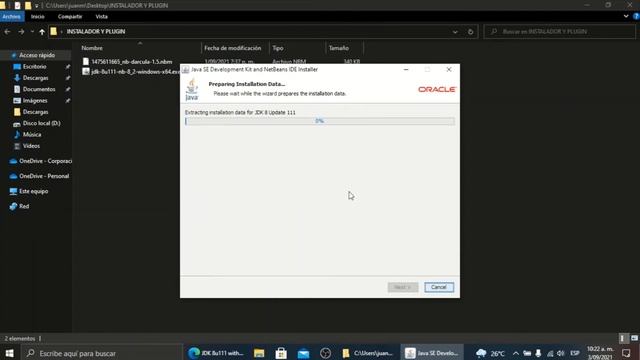Open the Windows Start menu
Image resolution: width=640 pixels, height=360 pixels.
tap(9, 353)
